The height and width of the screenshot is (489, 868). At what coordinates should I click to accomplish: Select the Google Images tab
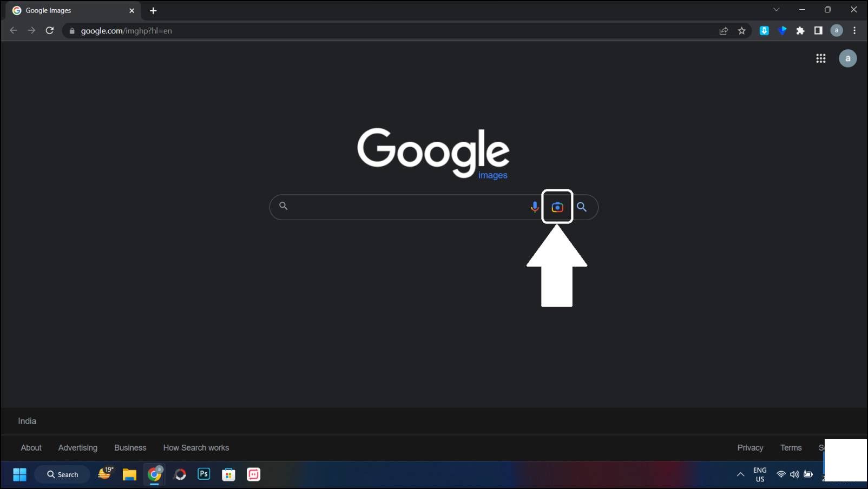[73, 10]
